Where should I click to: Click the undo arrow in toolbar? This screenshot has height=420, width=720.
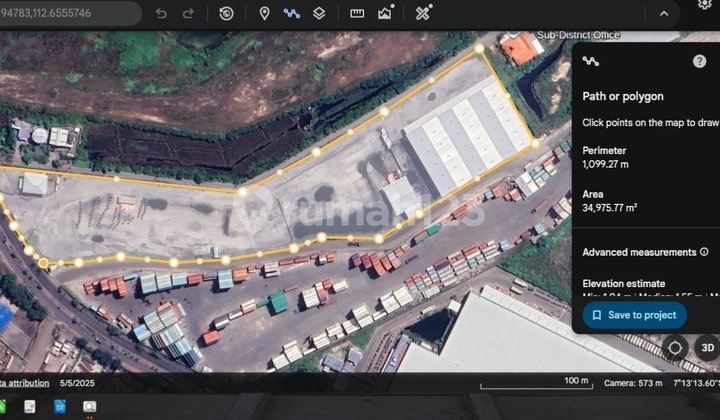coord(161,13)
